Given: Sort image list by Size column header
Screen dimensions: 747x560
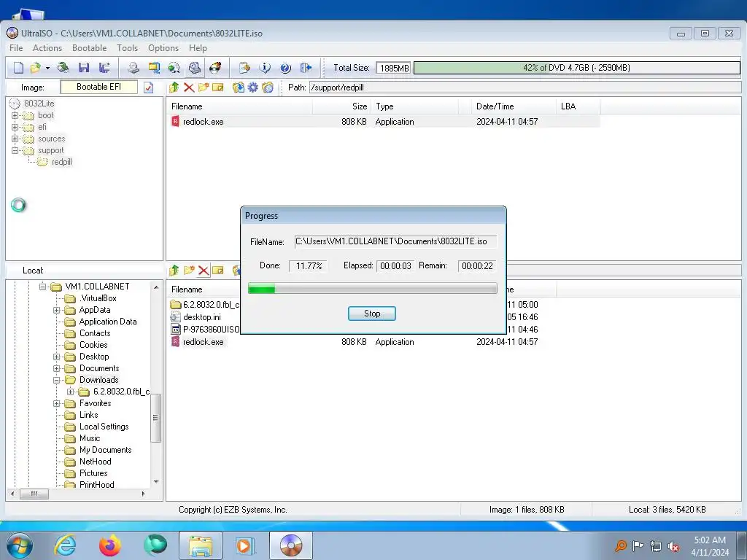Looking at the screenshot, I should click(x=342, y=106).
